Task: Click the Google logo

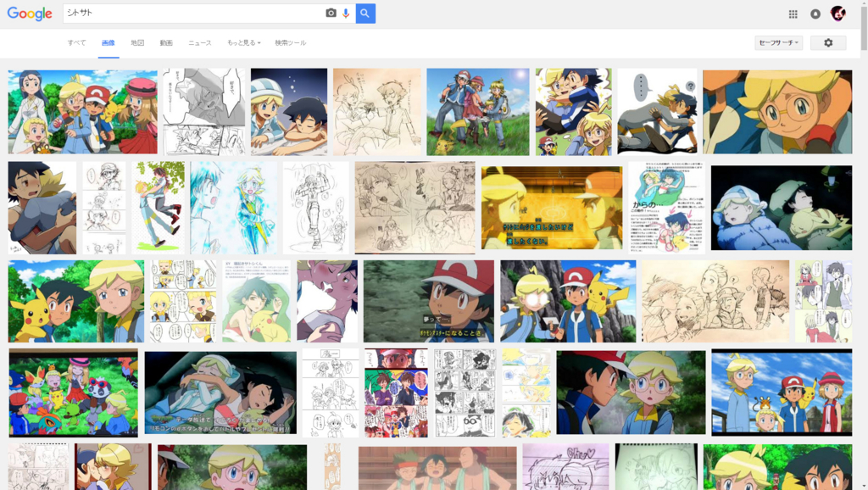Action: click(x=30, y=14)
